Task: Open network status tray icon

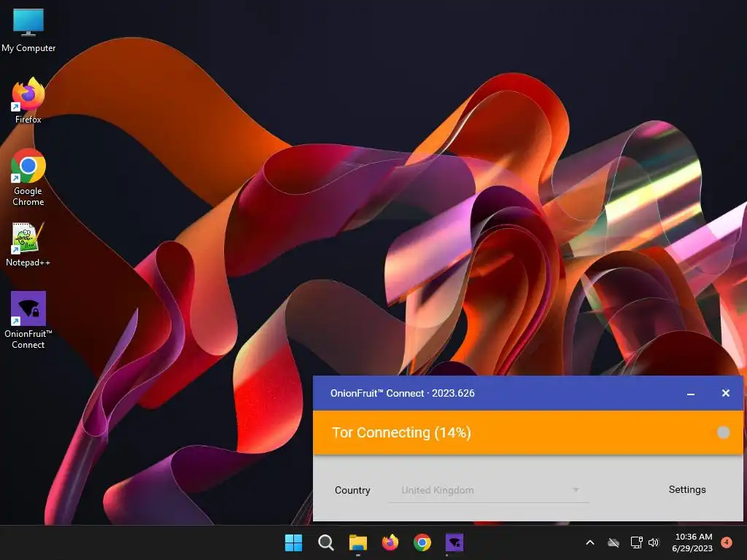Action: tap(636, 542)
